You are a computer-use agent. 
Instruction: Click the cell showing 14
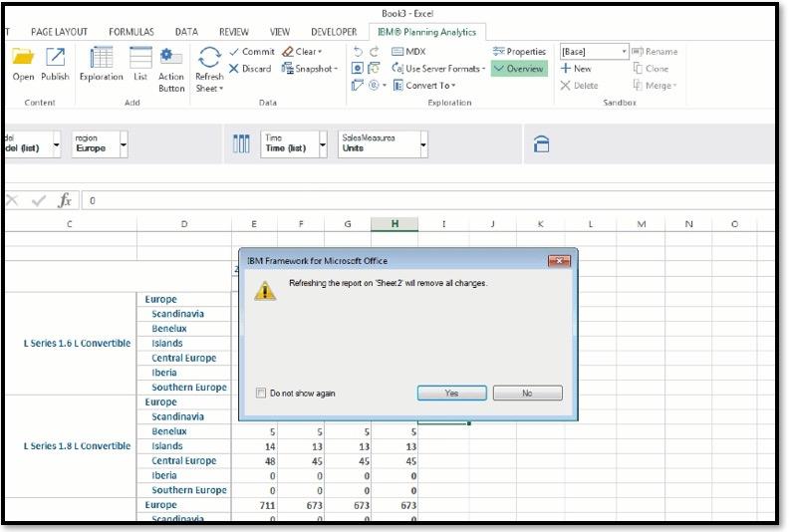(255, 446)
